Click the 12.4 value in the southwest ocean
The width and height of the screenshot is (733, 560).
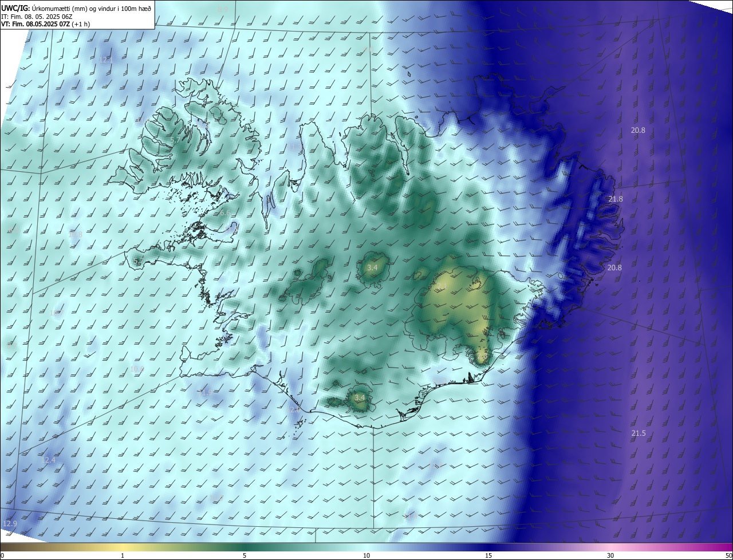(x=49, y=460)
